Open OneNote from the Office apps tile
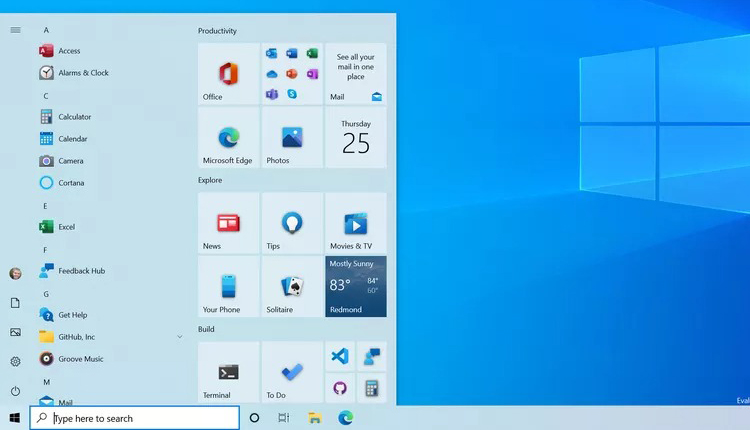Image resolution: width=750 pixels, height=430 pixels. (312, 74)
